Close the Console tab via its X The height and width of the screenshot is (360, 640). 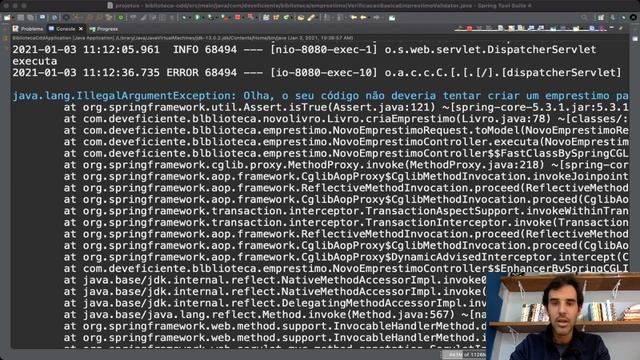[x=81, y=29]
